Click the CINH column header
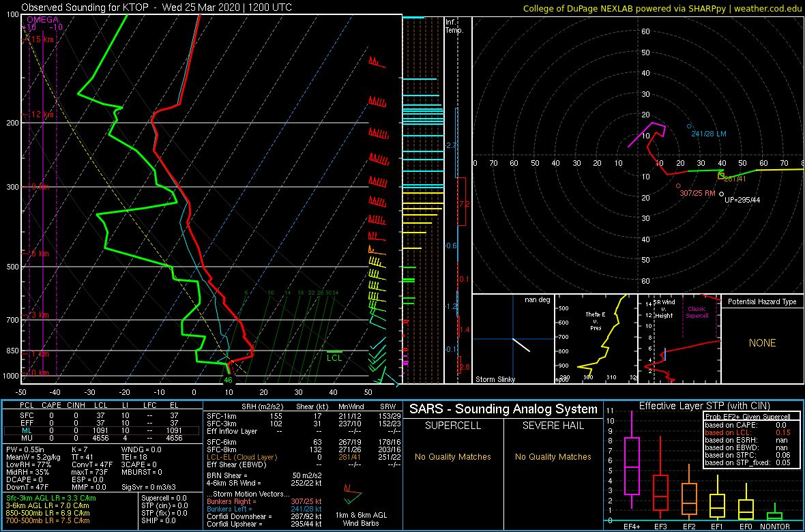The height and width of the screenshot is (532, 805). [77, 406]
